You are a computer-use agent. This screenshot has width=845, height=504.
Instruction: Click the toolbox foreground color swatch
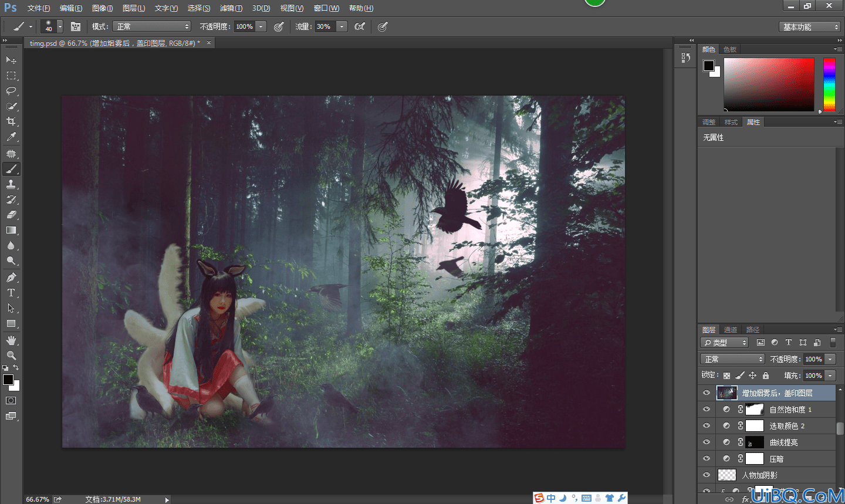click(x=8, y=380)
